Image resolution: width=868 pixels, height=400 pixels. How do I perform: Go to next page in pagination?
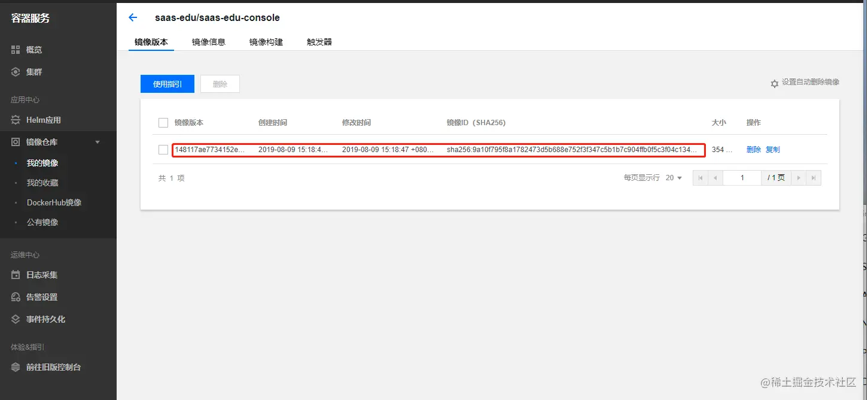(x=799, y=178)
